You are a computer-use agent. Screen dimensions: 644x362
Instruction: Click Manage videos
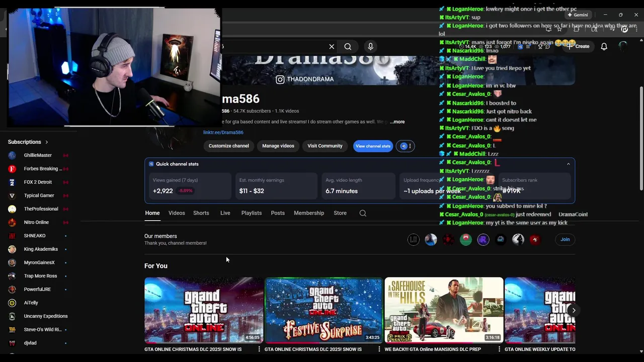[x=278, y=146]
